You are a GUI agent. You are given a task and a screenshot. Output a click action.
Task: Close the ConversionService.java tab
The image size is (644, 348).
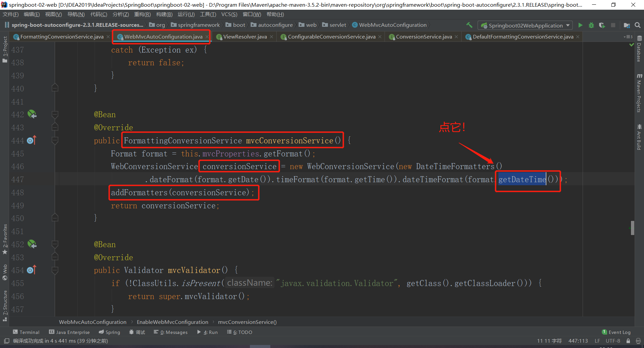pyautogui.click(x=457, y=37)
